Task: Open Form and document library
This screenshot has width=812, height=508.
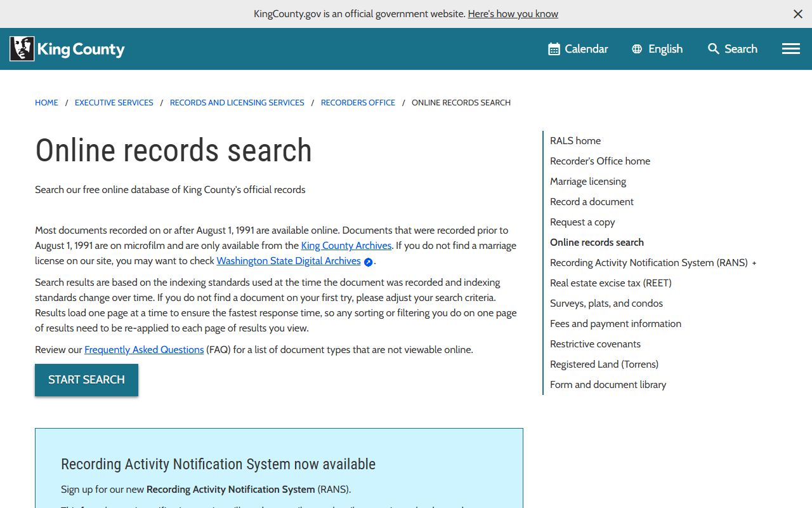Action: 608,385
